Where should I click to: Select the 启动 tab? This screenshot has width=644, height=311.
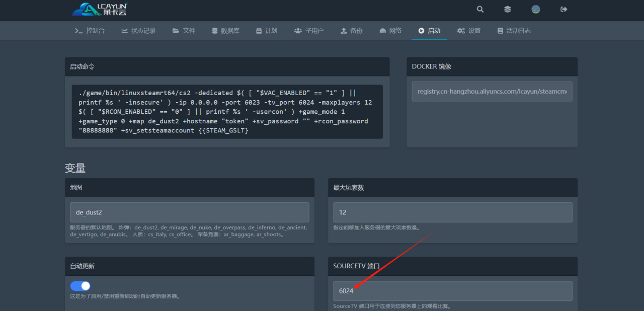tap(429, 31)
